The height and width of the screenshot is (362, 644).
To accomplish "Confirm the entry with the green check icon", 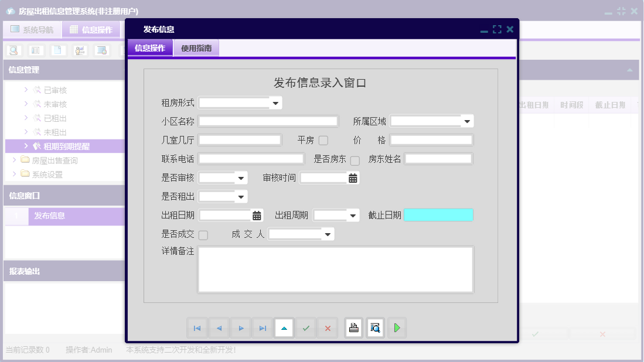I will pyautogui.click(x=306, y=328).
